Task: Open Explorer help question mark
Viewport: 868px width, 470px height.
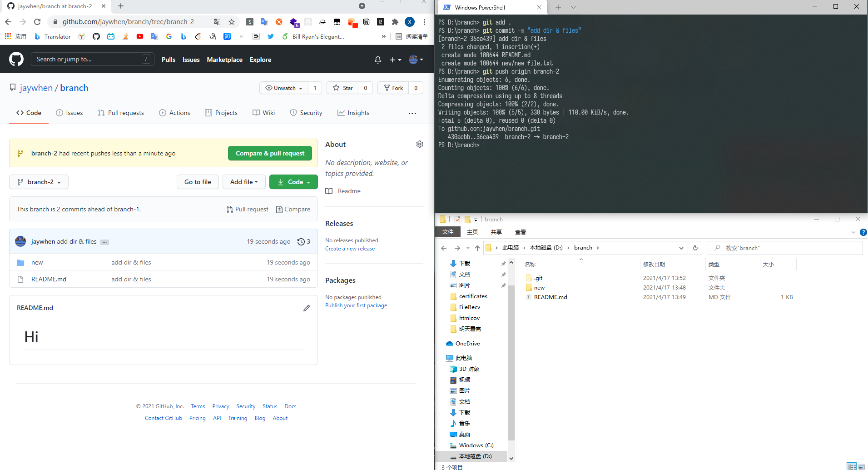Action: pos(863,232)
